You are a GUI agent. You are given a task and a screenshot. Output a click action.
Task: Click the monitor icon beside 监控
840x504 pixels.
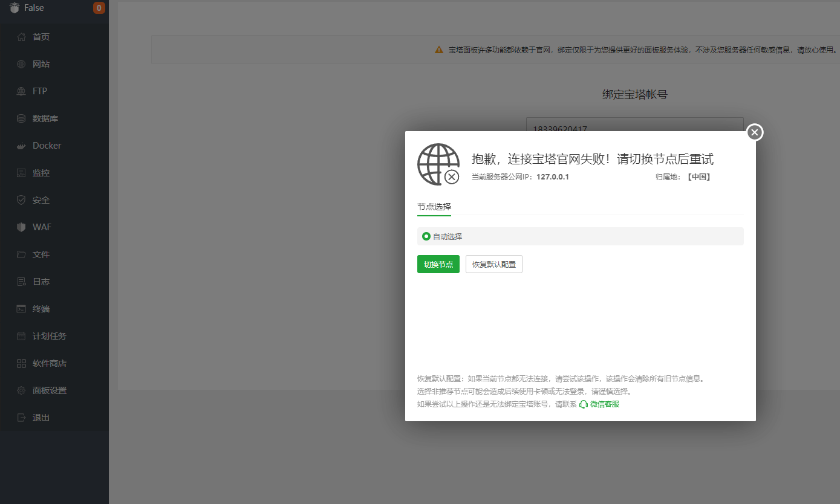[21, 173]
